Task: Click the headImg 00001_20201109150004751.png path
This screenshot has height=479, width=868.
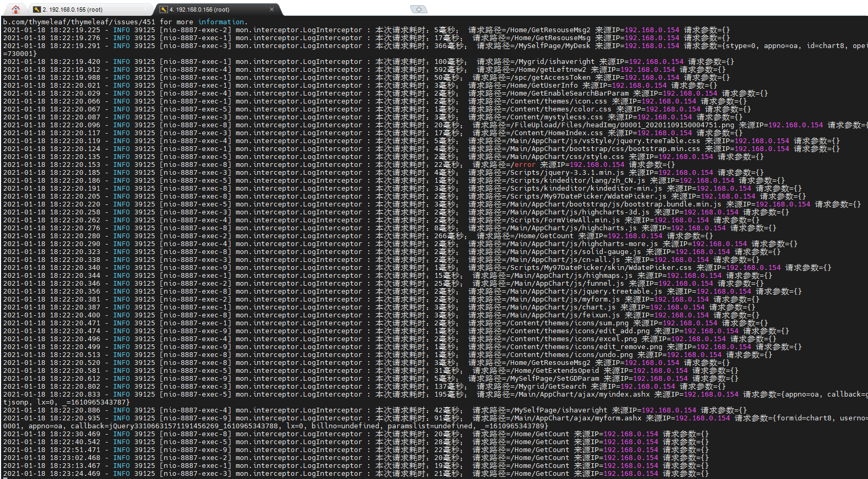Action: pyautogui.click(x=623, y=125)
